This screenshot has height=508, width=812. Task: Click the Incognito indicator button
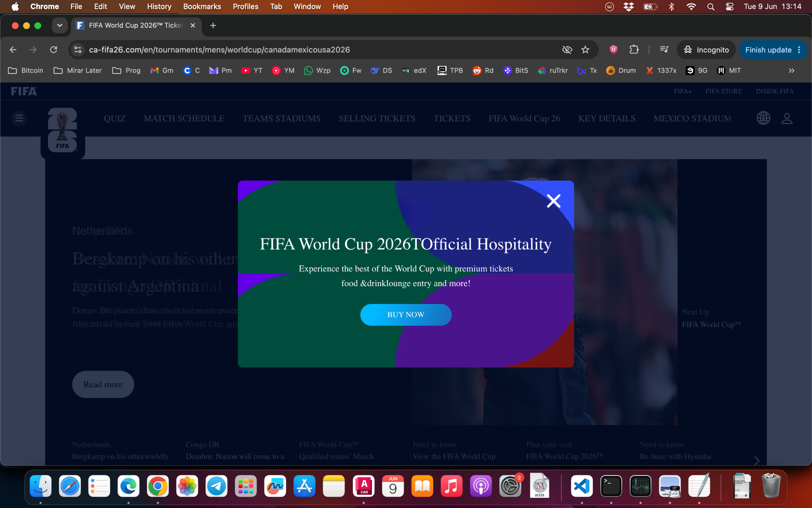coord(706,50)
